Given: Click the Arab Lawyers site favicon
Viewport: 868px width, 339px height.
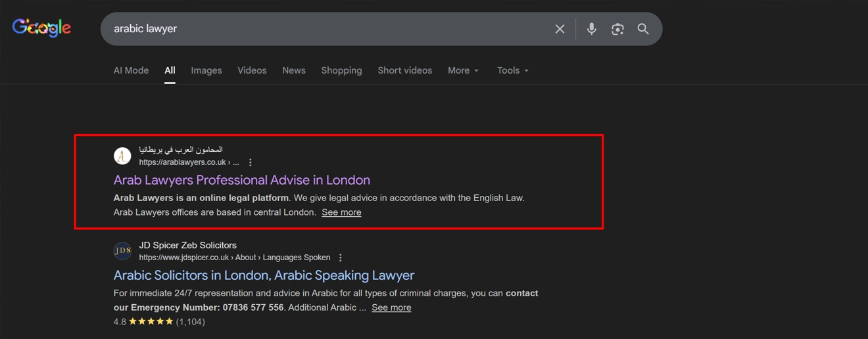Looking at the screenshot, I should 122,156.
